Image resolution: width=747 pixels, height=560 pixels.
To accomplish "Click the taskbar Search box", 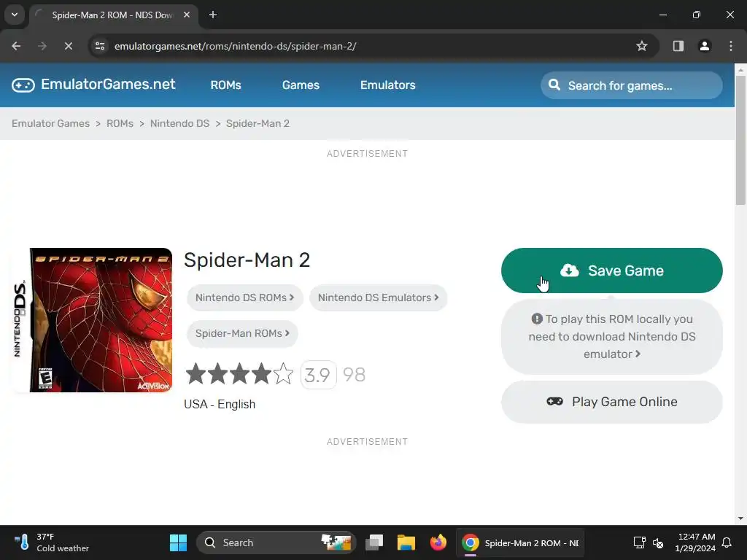I will pyautogui.click(x=276, y=542).
